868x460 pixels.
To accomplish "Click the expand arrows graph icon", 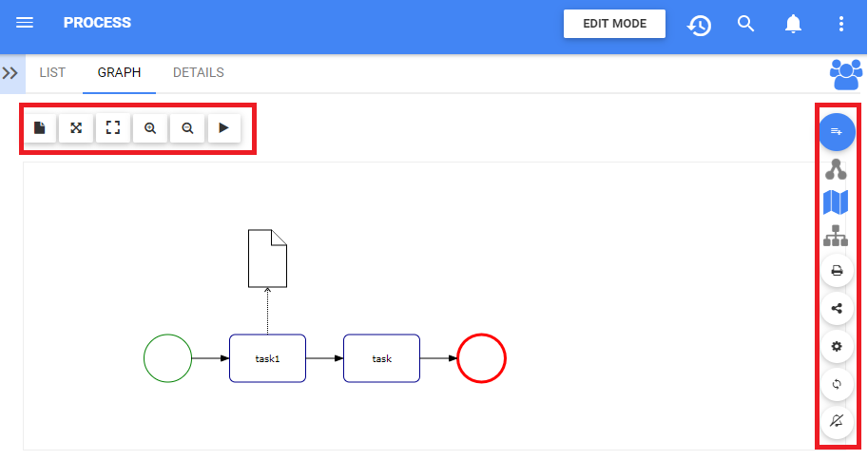I will coord(76,128).
